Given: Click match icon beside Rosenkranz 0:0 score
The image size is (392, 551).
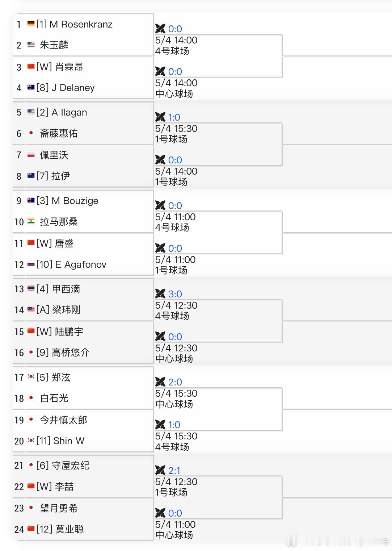Looking at the screenshot, I should [x=160, y=29].
